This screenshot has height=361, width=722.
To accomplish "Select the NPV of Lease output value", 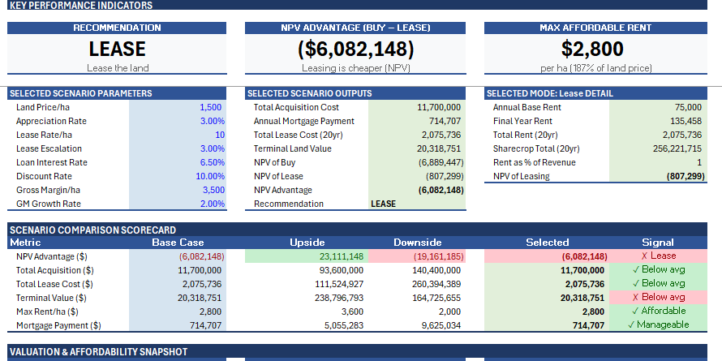I will 417,176.
